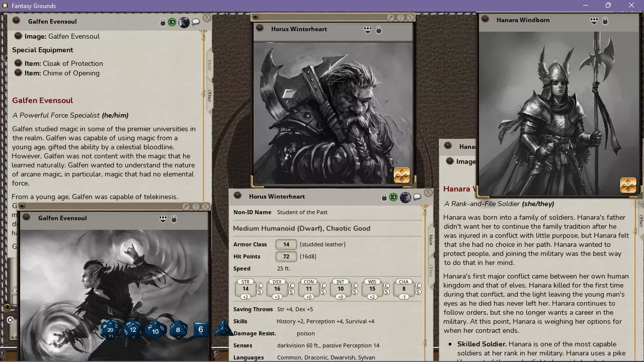The width and height of the screenshot is (644, 362).
Task: Pick the d12 die
Action: (133, 330)
